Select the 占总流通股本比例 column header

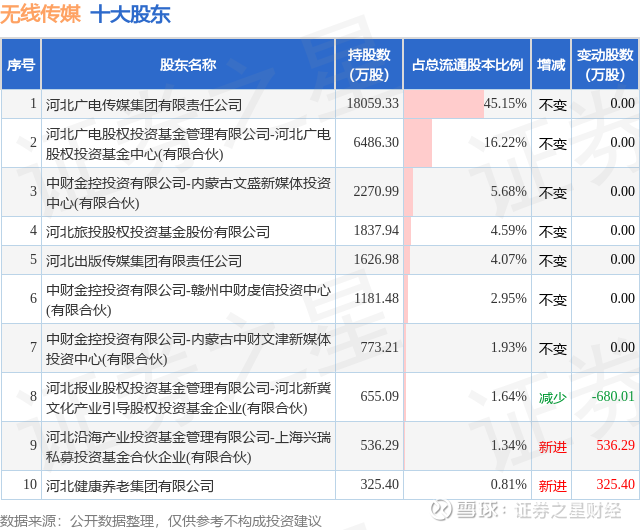point(467,65)
